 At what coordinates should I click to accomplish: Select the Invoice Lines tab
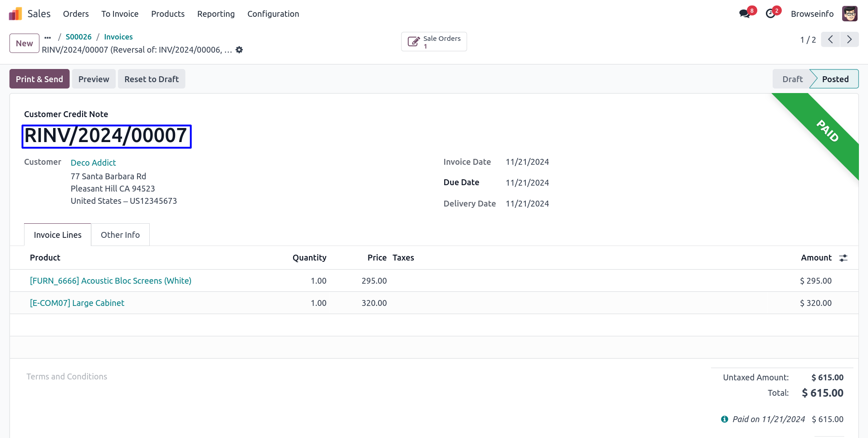(x=58, y=235)
